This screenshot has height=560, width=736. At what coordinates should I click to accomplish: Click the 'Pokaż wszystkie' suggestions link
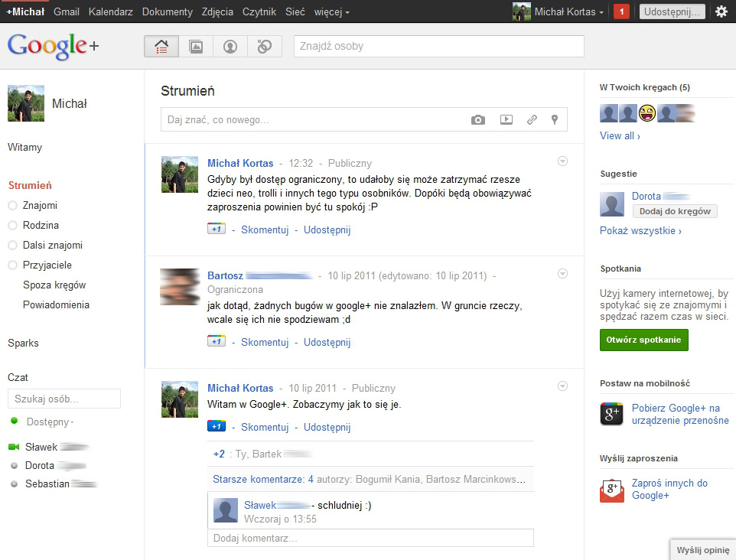(x=640, y=230)
